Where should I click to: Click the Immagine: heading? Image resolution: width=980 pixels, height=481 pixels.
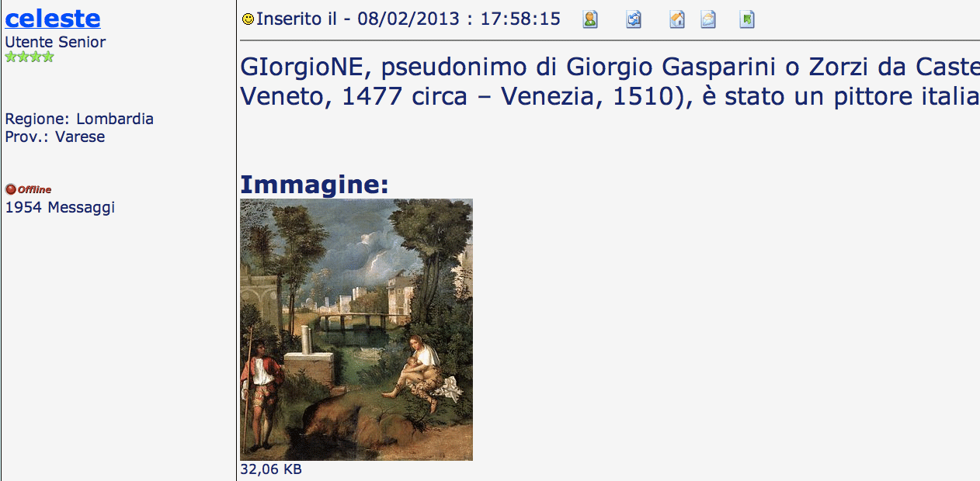point(314,185)
